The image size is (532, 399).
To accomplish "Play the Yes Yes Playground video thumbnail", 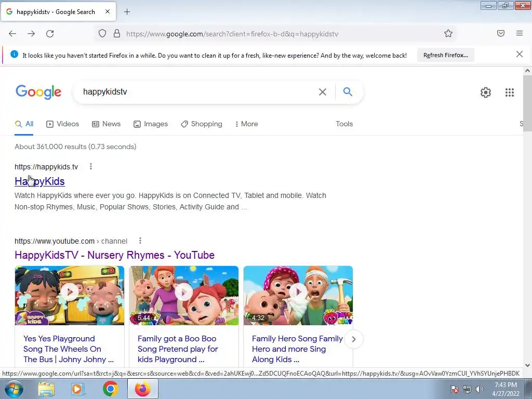I will (70, 295).
